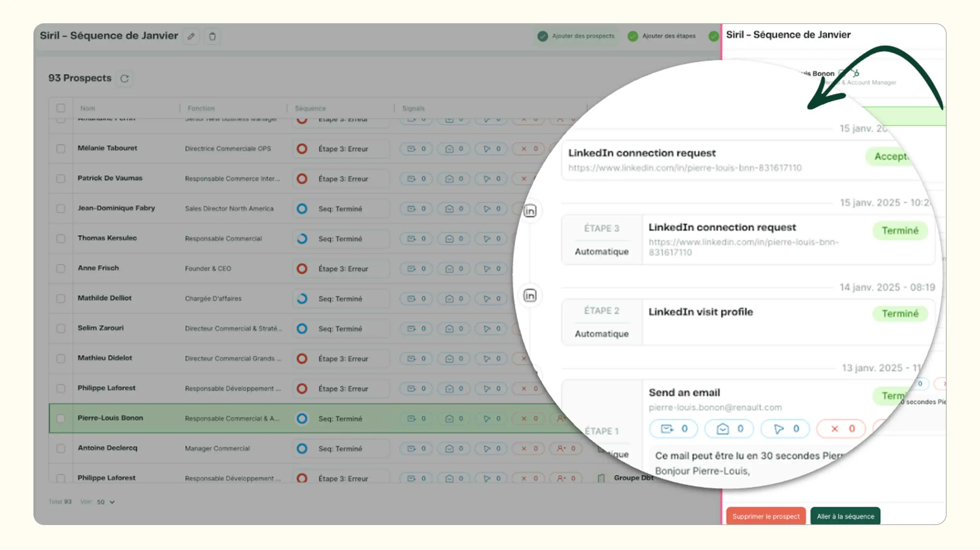
Task: Click email opened counter in Send an email
Action: coord(729,429)
